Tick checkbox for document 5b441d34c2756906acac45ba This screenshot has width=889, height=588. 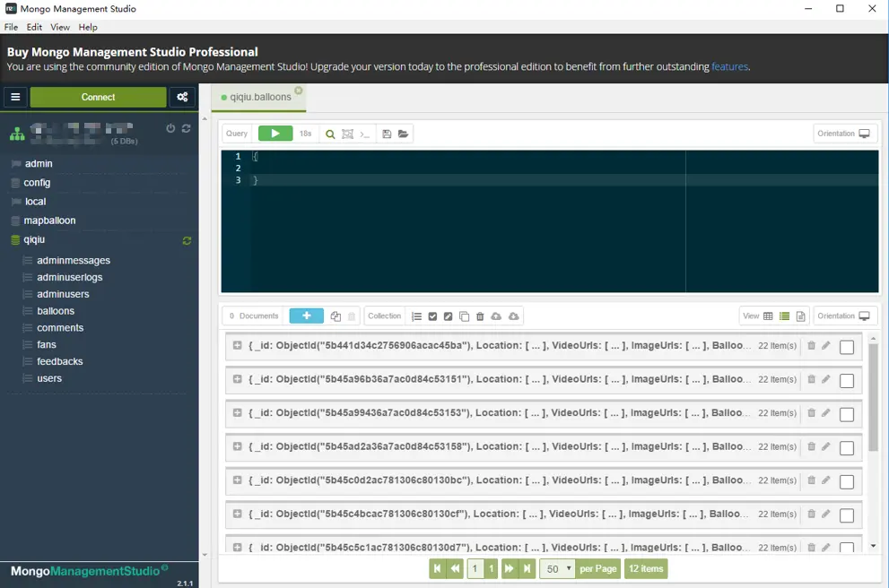tap(847, 347)
